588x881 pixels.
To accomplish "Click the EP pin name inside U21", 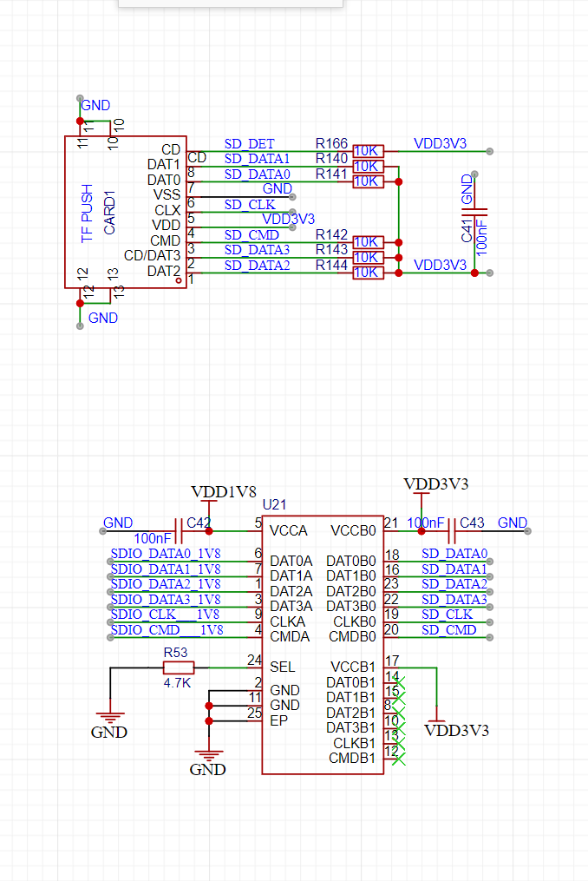I will pos(278,721).
